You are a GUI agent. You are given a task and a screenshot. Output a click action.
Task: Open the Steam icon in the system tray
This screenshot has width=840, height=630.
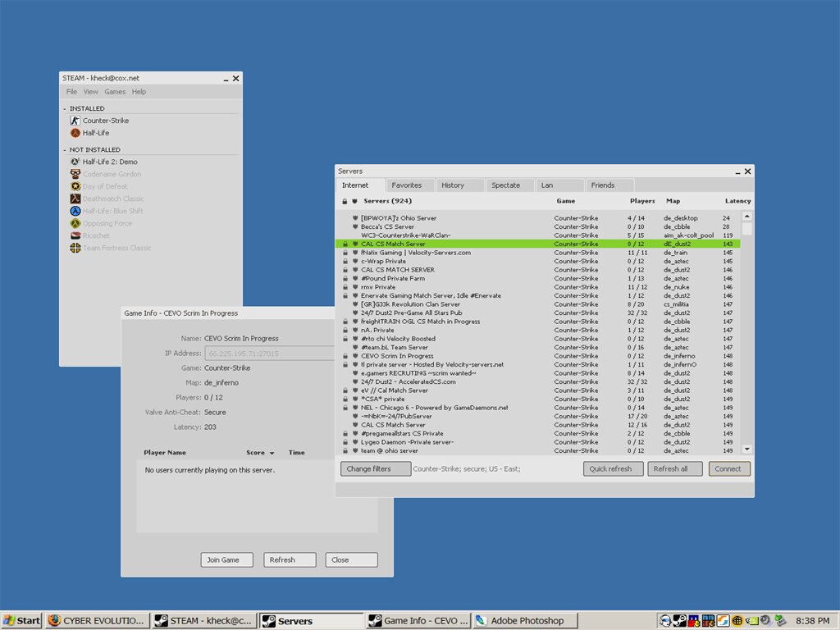(679, 620)
